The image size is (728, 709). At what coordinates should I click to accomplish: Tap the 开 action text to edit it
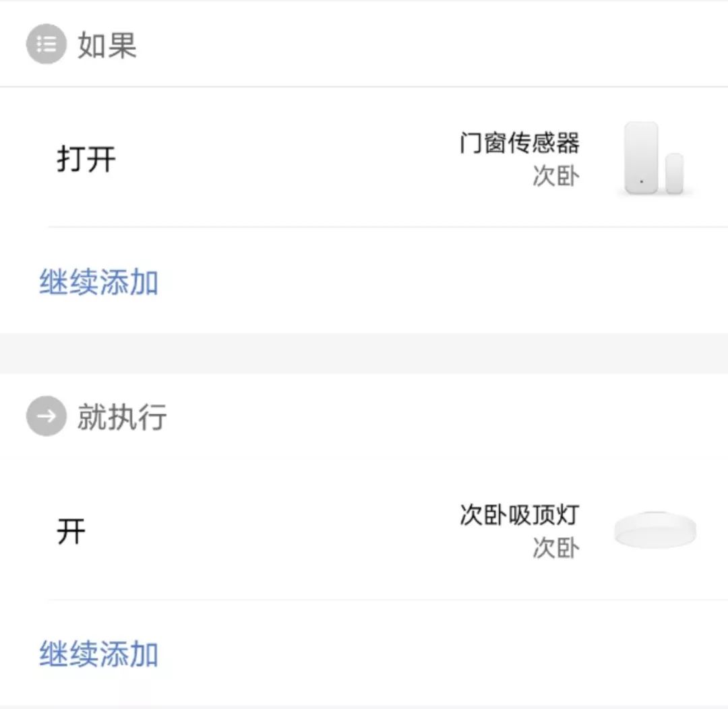pyautogui.click(x=69, y=530)
